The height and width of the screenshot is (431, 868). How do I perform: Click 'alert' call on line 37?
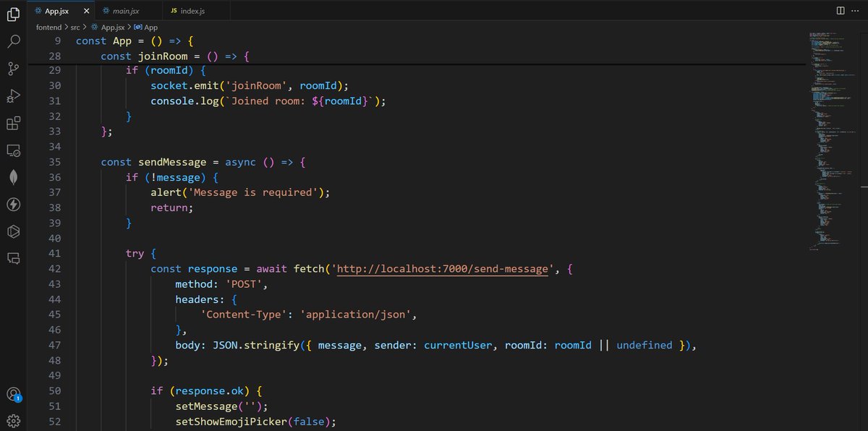[166, 192]
